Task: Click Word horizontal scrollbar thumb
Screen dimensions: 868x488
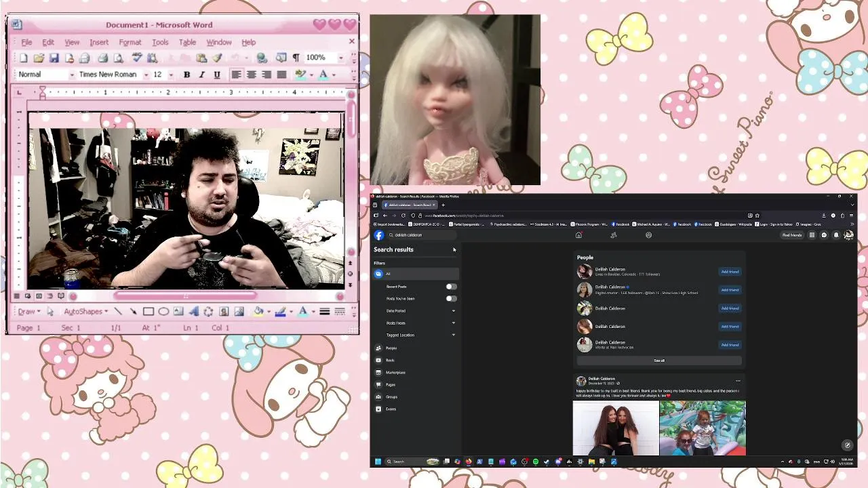Action: [185, 296]
